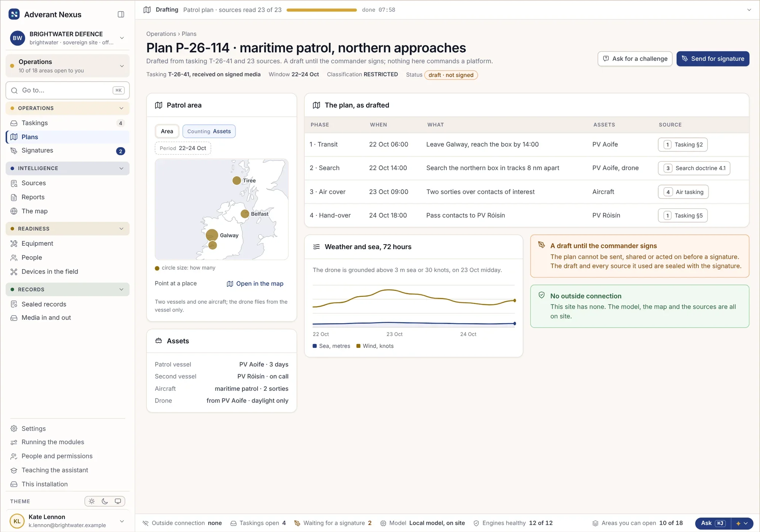Click the Galway marker on the map

click(x=212, y=235)
